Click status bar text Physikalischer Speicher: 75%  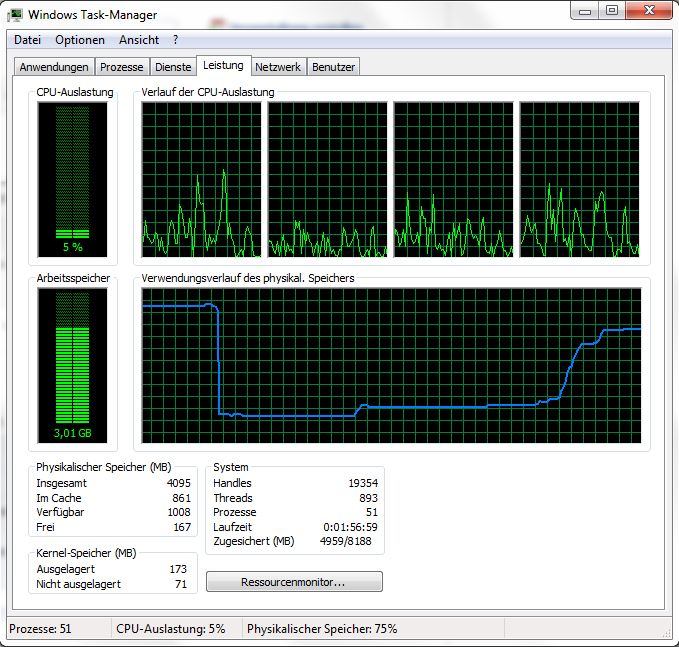(322, 629)
